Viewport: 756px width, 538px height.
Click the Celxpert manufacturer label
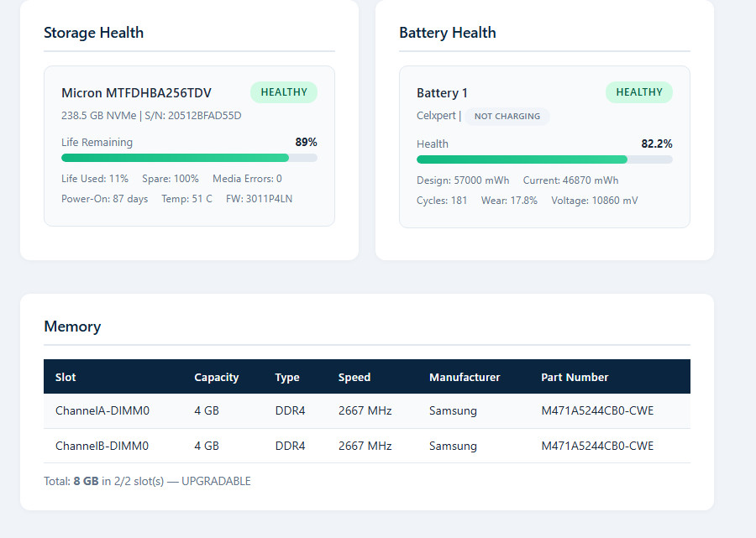pos(436,116)
